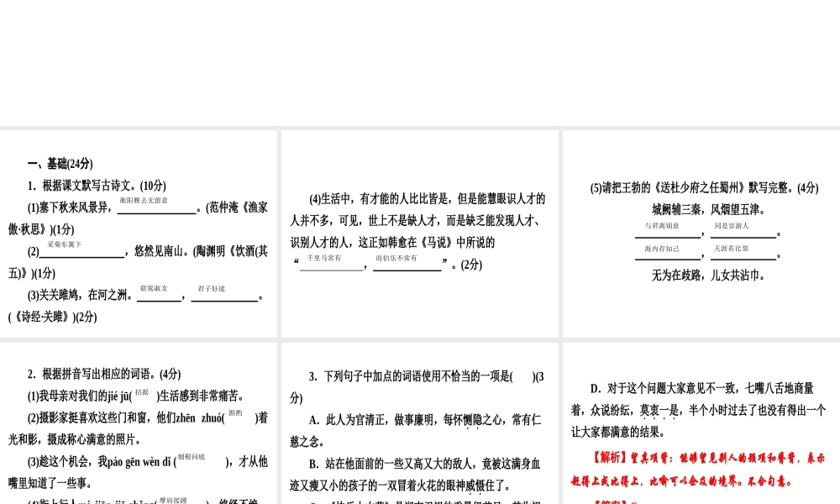The width and height of the screenshot is (840, 504).
Task: Click the verse 城阙辅三秦,风烟望五津
Action: coord(709,209)
